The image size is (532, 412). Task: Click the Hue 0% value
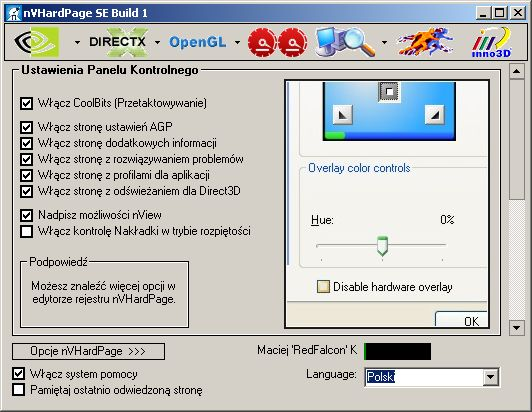click(447, 220)
